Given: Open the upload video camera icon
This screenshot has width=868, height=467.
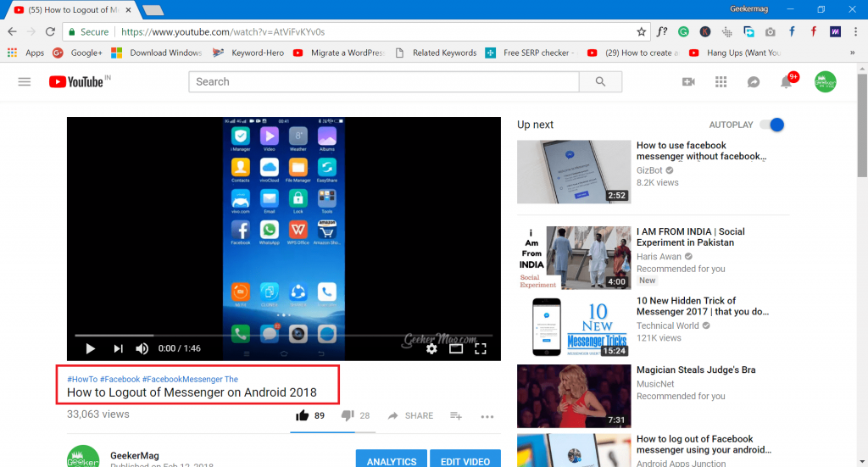Looking at the screenshot, I should point(688,82).
